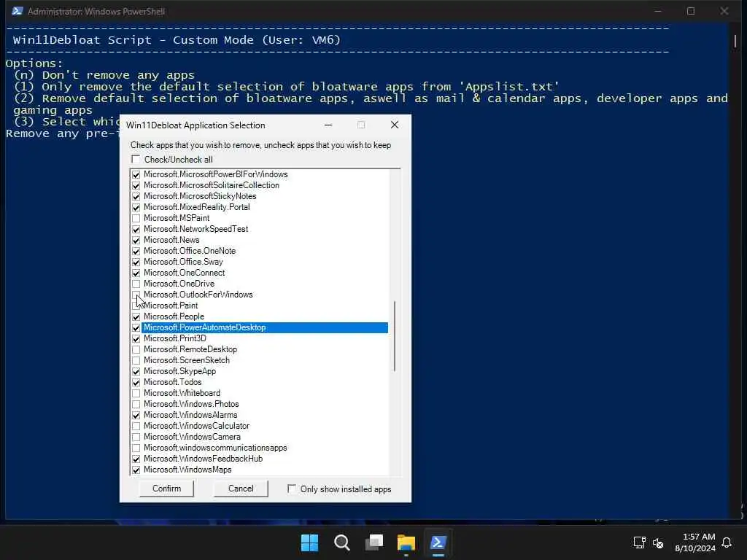Uncheck Microsoft.MicrosoftStickyNotes
This screenshot has width=747, height=560.
136,197
